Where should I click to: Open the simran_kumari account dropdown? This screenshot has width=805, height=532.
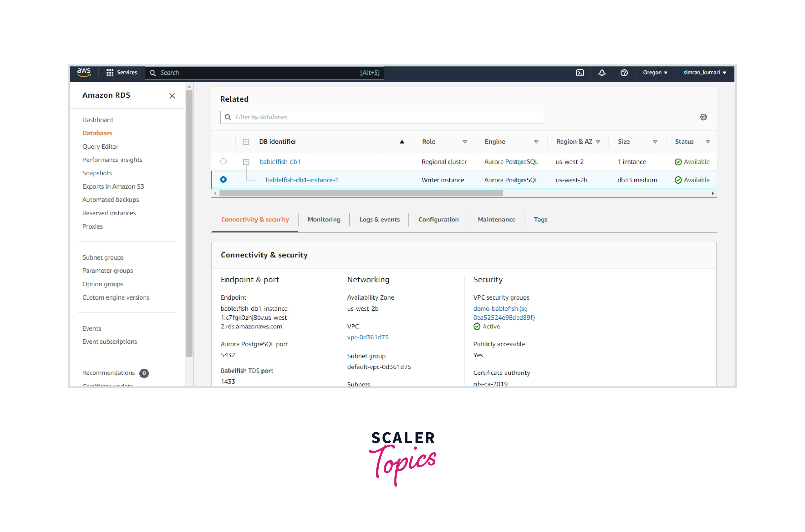click(704, 73)
